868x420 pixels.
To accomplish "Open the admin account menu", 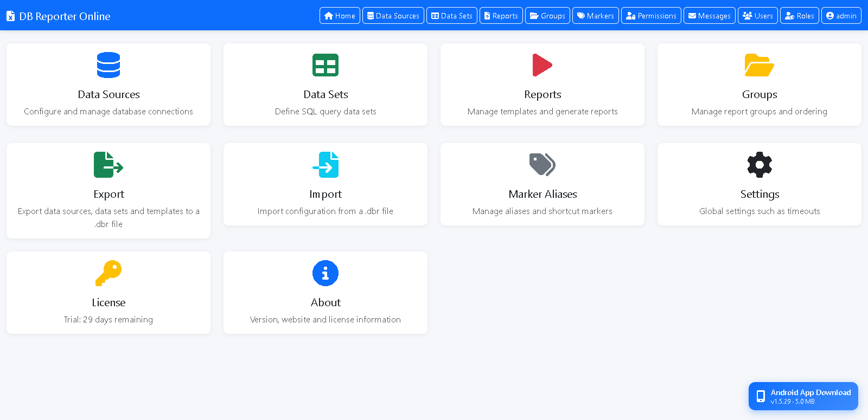I will [841, 16].
